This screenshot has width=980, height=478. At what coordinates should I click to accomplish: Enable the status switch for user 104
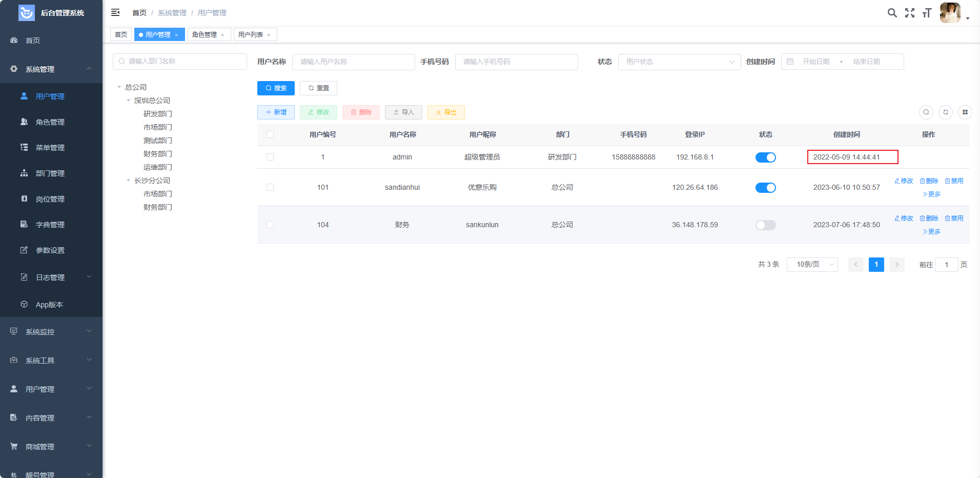[765, 225]
